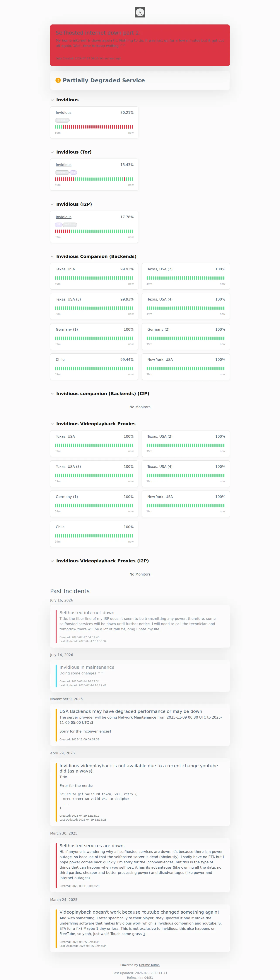280x980 pixels.
Task: Open the Invidious link under Tor group
Action: click(x=63, y=165)
